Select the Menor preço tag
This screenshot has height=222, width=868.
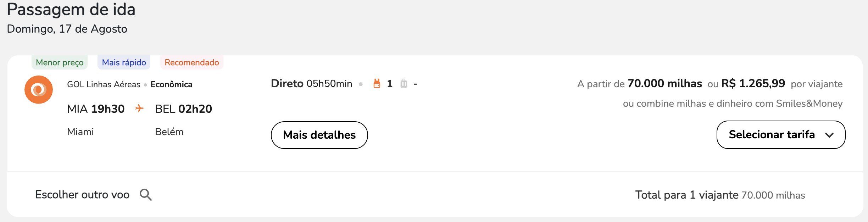60,62
